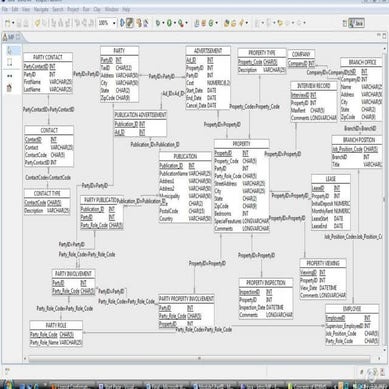Select the PARTY PROPERTY INVOLVEMENT table header
The height and width of the screenshot is (389, 389).
tap(186, 299)
